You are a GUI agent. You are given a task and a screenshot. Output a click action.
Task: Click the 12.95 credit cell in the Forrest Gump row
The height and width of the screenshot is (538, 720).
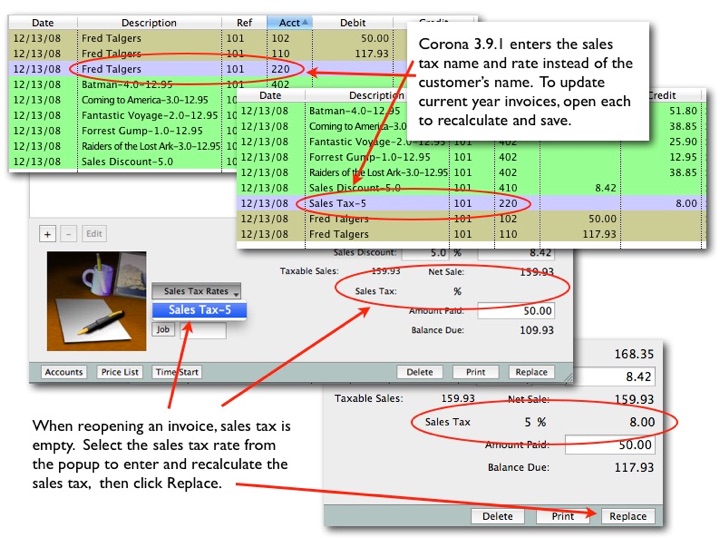tap(683, 157)
